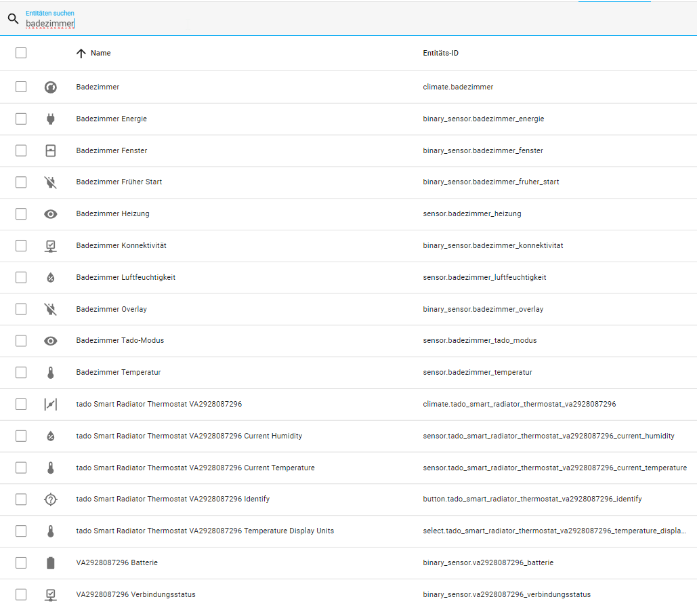Click thermometer icon for tado Current Temperature

51,468
